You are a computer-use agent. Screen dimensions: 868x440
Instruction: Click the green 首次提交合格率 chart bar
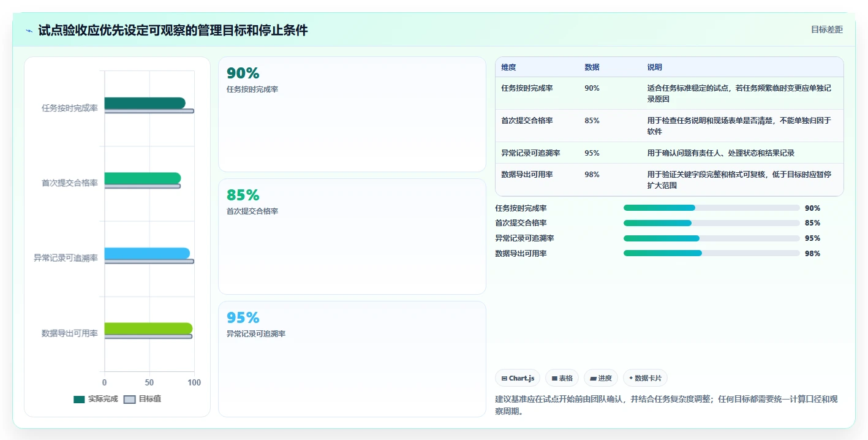pyautogui.click(x=143, y=178)
